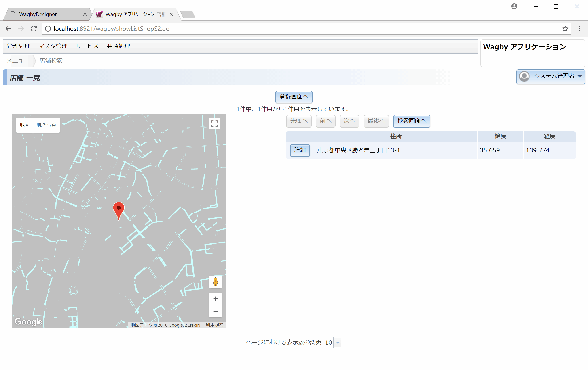Click the 最後へ paging button
The height and width of the screenshot is (370, 588).
376,121
